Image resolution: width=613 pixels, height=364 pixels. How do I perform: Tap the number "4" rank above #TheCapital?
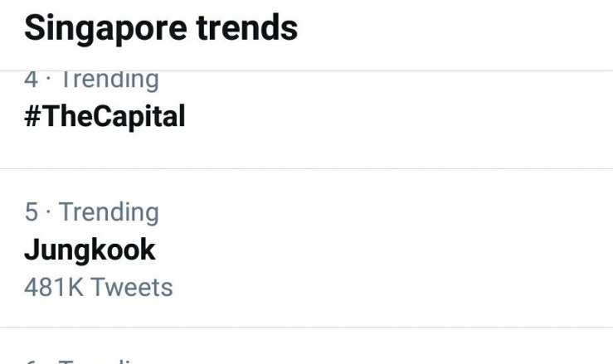coord(32,81)
